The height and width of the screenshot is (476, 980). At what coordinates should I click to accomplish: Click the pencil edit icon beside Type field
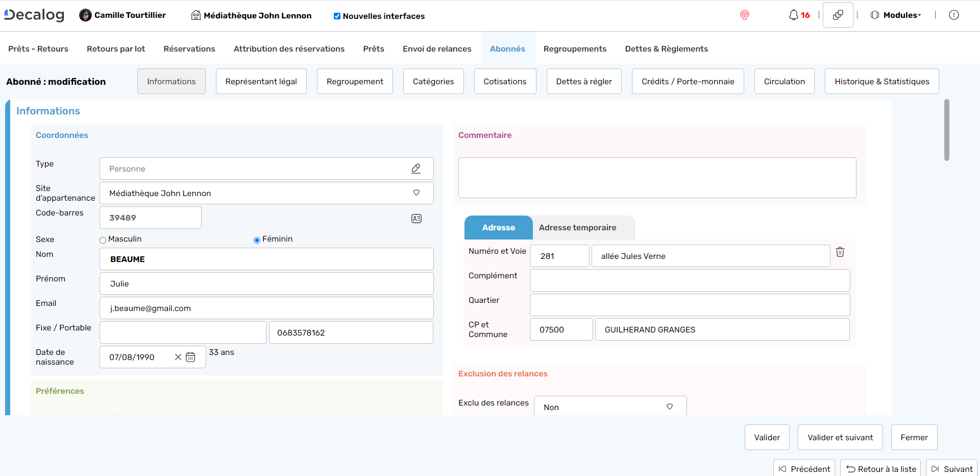[416, 169]
